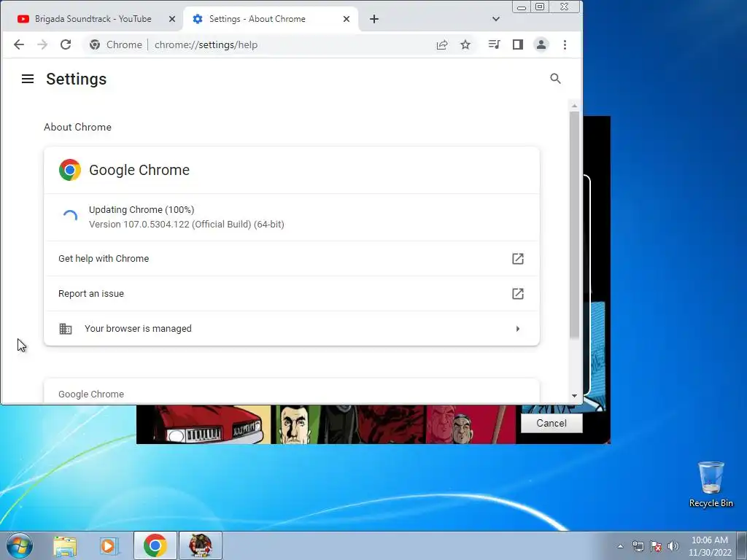Show hidden system tray icons

pos(620,546)
